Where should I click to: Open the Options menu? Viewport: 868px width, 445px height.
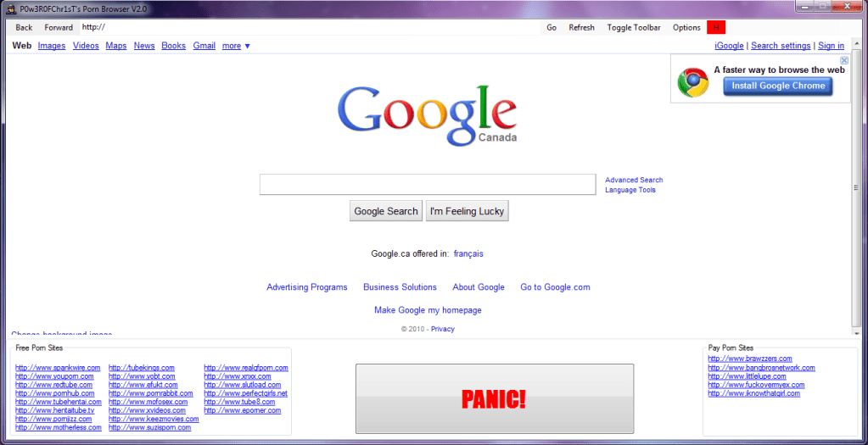[686, 27]
